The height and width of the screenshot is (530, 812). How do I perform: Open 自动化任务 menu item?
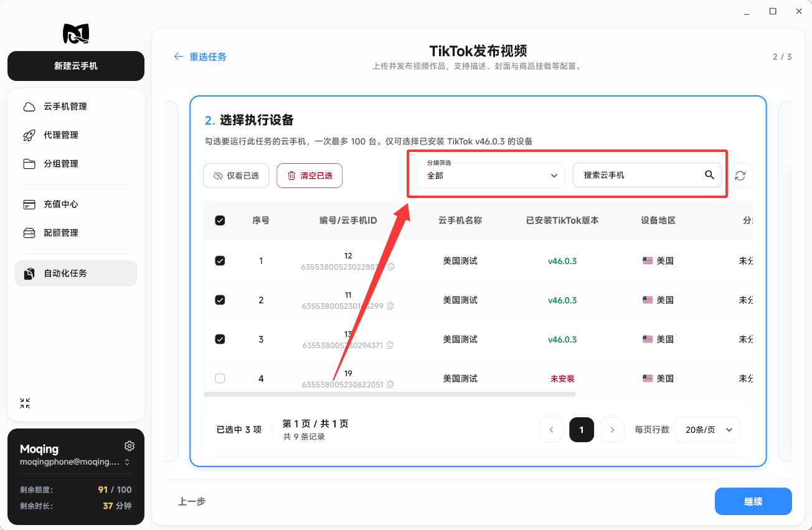tap(76, 273)
